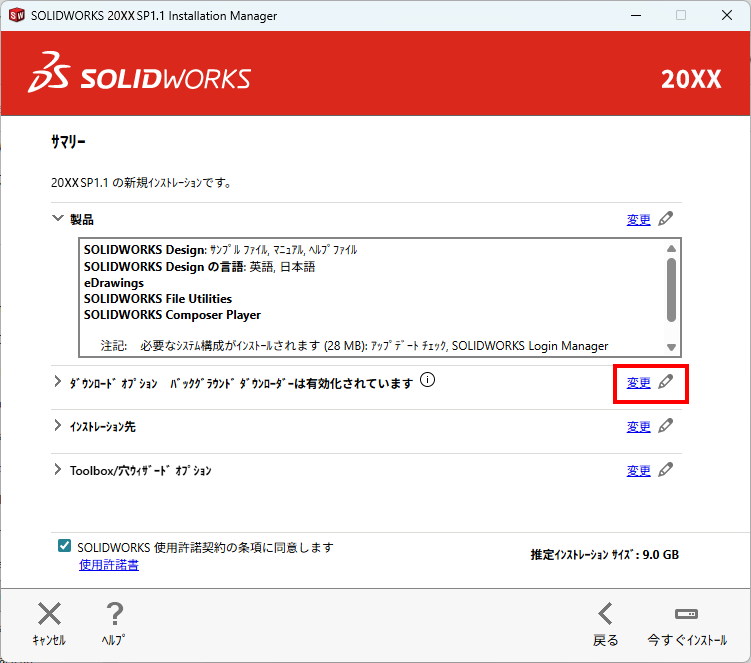Click the info icon next to the background downloader text
Screen dimensions: 751x663
427,380
